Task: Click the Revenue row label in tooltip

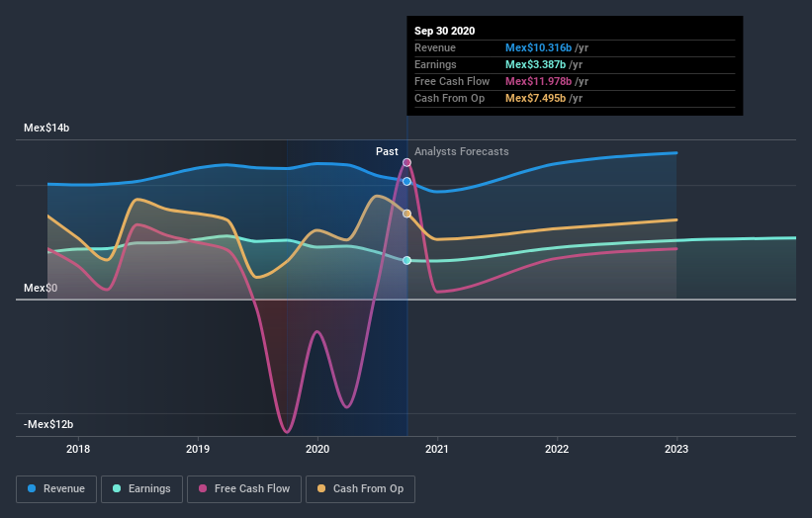Action: [x=435, y=47]
